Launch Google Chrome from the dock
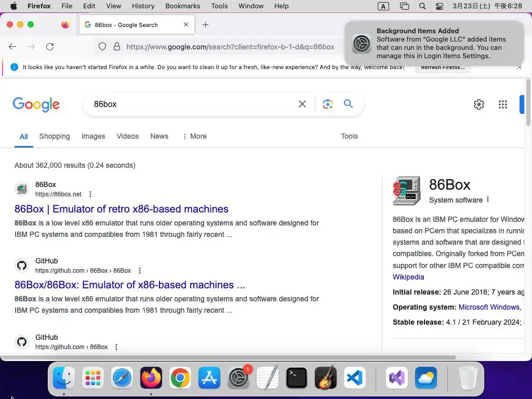This screenshot has width=532, height=399. pos(180,378)
